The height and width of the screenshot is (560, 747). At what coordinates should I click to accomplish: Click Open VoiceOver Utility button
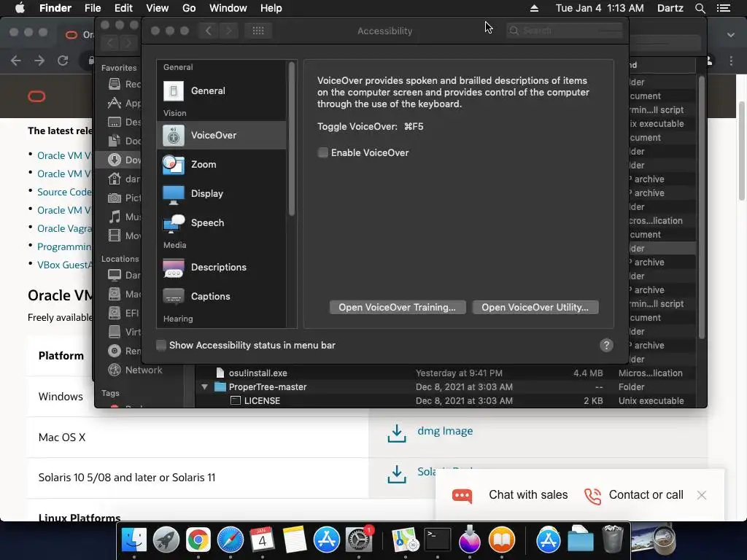[535, 307]
